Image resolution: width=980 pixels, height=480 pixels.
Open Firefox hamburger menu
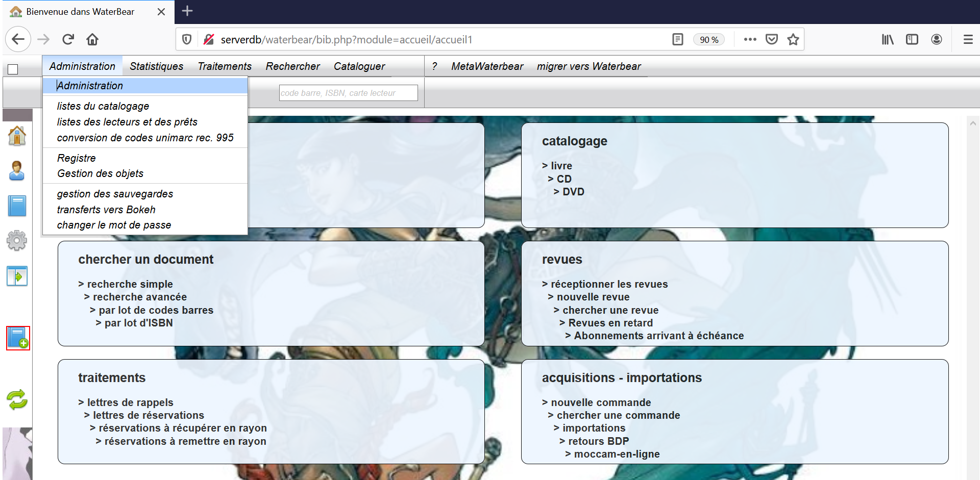tap(968, 39)
